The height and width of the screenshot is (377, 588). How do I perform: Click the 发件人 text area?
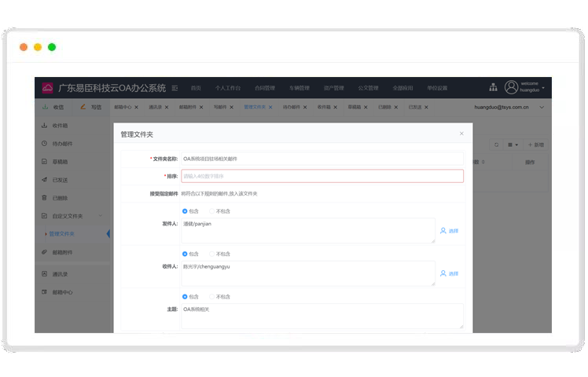308,230
